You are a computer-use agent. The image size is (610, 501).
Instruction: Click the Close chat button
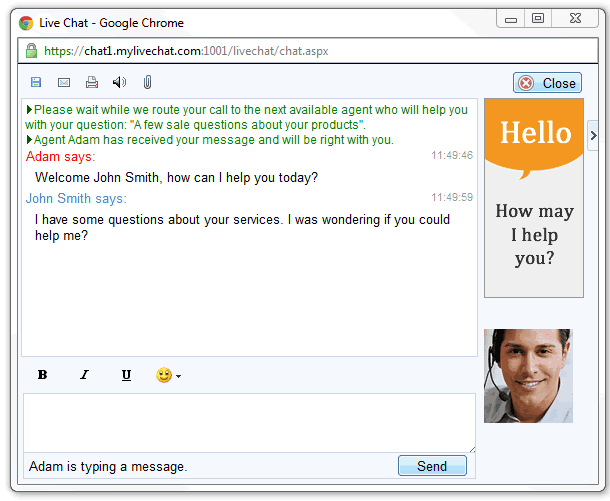coord(547,83)
